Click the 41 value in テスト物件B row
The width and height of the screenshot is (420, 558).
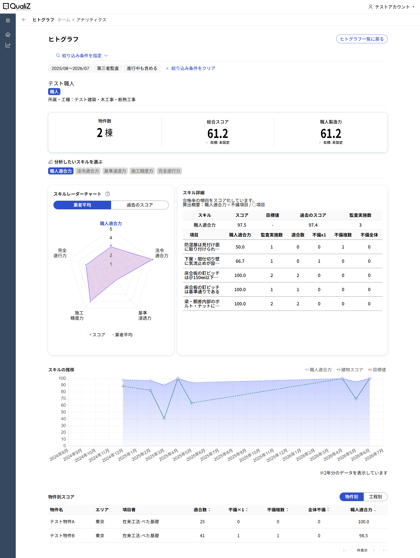[202, 536]
